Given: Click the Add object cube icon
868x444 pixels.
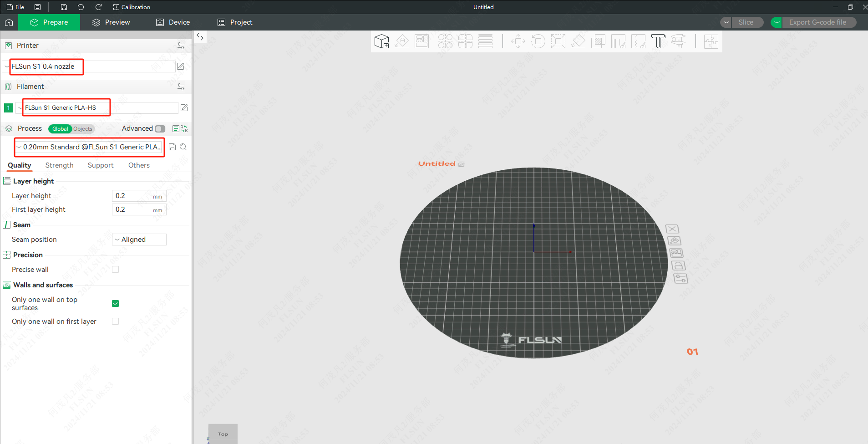Looking at the screenshot, I should pos(381,41).
